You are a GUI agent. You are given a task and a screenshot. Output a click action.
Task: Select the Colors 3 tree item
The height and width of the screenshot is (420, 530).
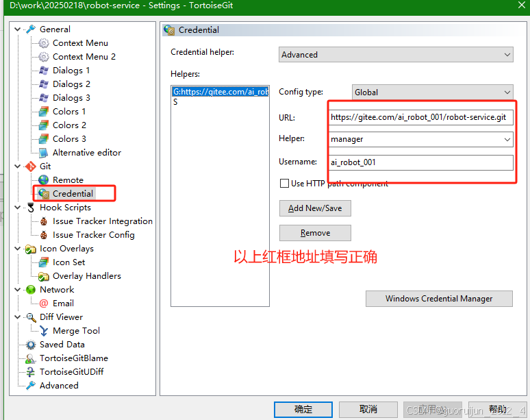click(69, 138)
